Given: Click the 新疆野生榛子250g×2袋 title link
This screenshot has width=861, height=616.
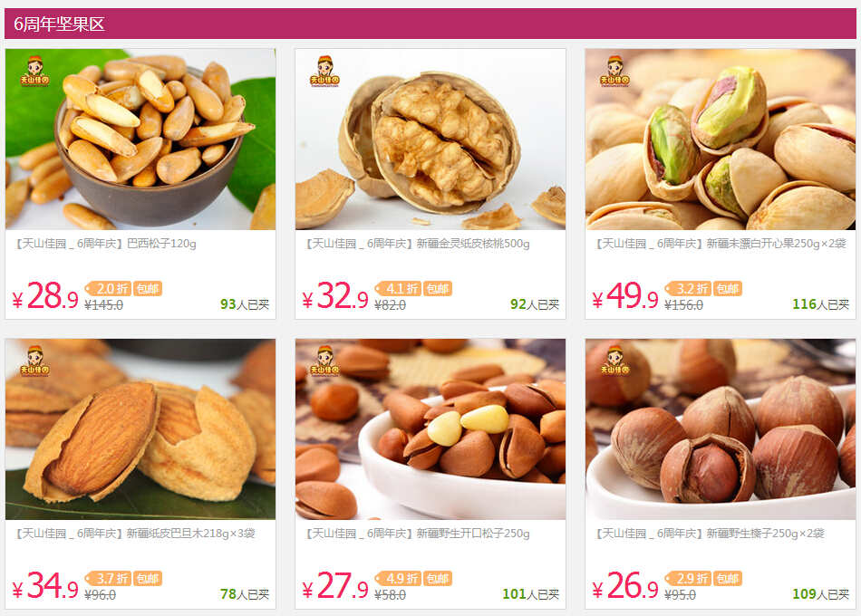Looking at the screenshot, I should [x=709, y=534].
